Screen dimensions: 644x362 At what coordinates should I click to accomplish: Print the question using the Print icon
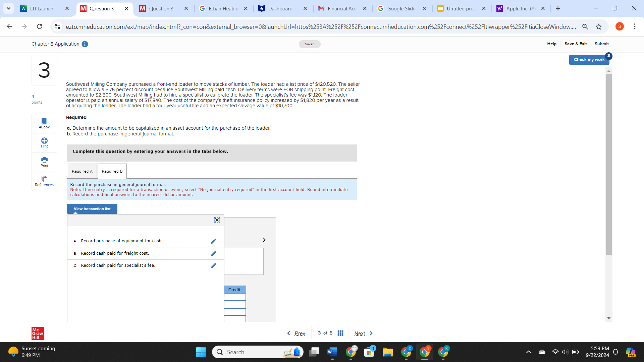tap(44, 162)
